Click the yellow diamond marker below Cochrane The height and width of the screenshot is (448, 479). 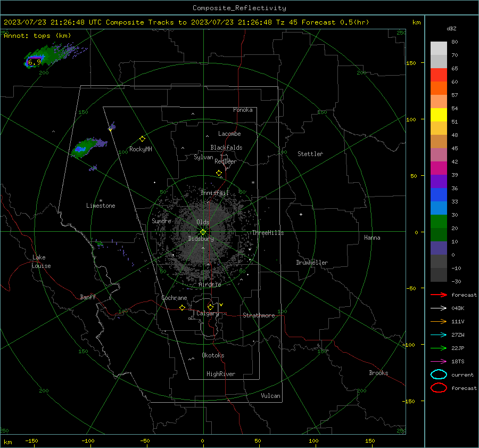coord(183,307)
